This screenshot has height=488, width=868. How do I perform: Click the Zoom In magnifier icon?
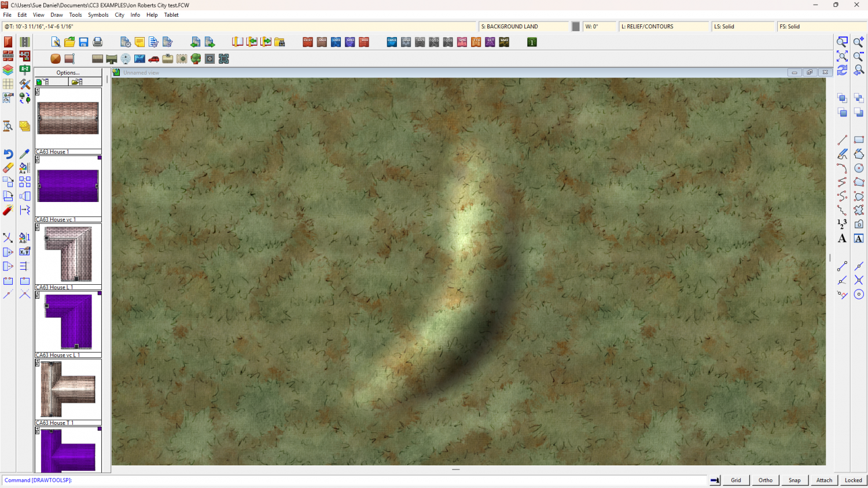[859, 42]
